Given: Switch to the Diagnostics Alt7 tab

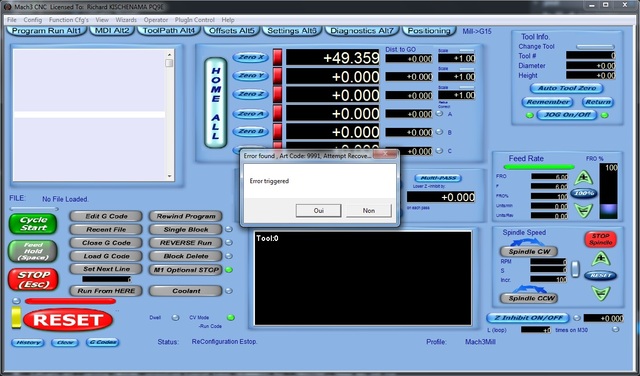Looking at the screenshot, I should click(362, 31).
